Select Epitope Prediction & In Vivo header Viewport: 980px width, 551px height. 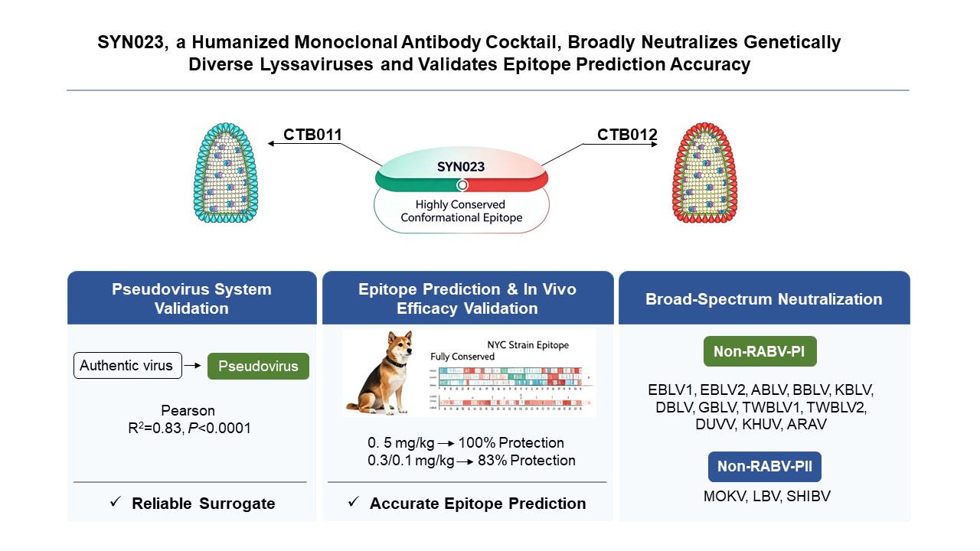pos(468,298)
